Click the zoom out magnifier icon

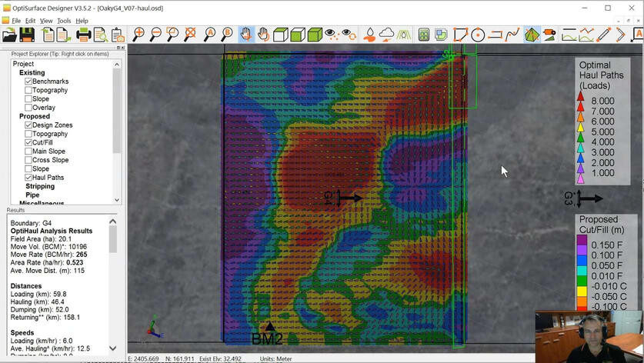155,35
